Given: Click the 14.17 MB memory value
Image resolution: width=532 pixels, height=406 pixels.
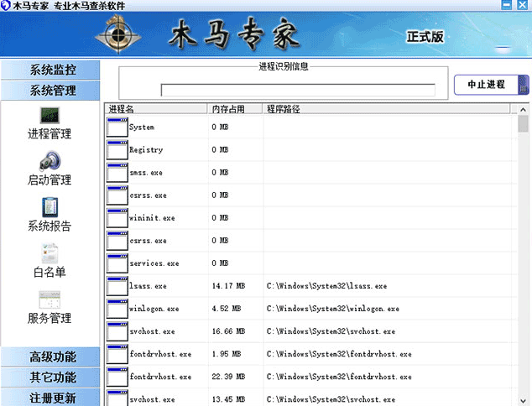Looking at the screenshot, I should (228, 286).
